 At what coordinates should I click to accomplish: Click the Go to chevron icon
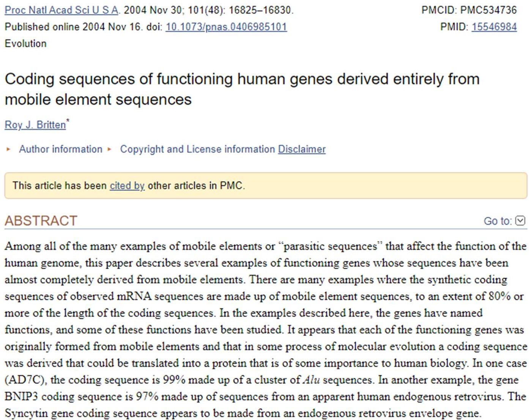(521, 221)
